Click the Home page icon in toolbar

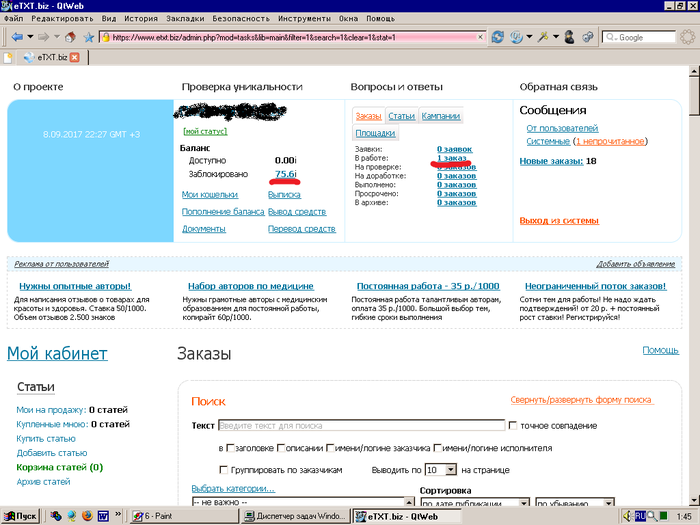coord(70,37)
